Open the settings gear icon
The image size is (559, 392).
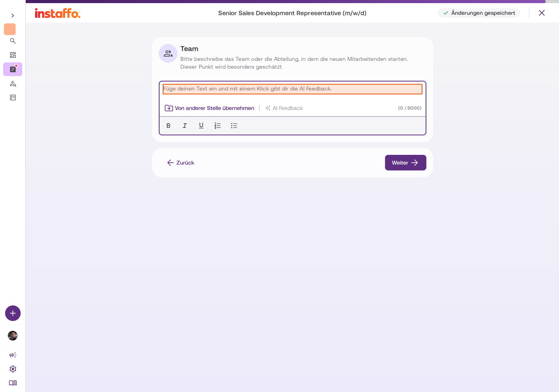[13, 369]
